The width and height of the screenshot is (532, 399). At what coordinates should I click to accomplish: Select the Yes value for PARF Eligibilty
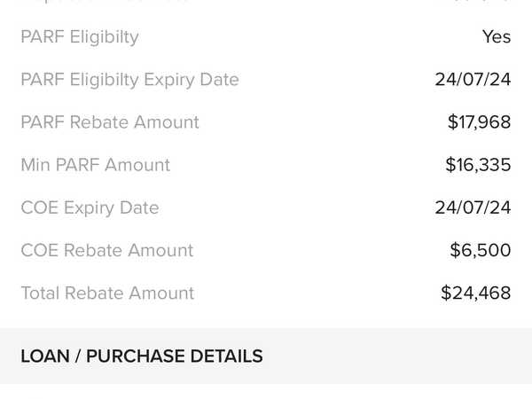pos(497,37)
